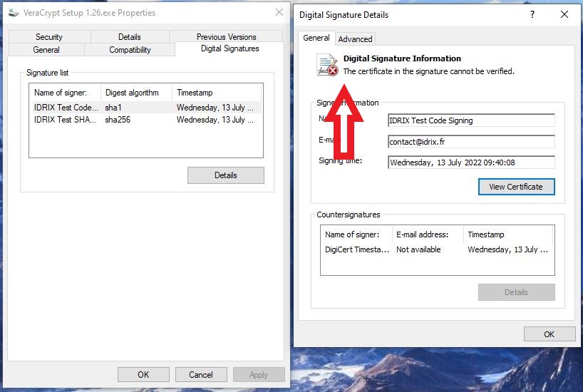
Task: Open the Advanced tab in signature details
Action: pyautogui.click(x=355, y=39)
